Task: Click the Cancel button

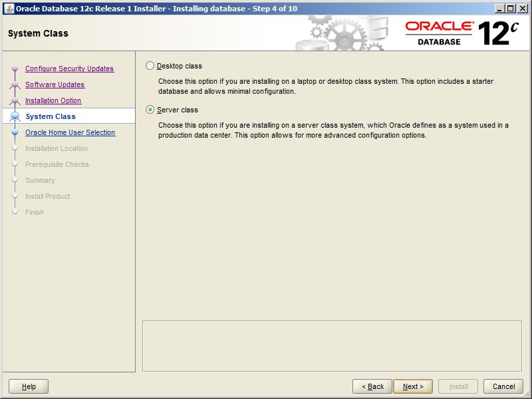Action: pos(503,386)
